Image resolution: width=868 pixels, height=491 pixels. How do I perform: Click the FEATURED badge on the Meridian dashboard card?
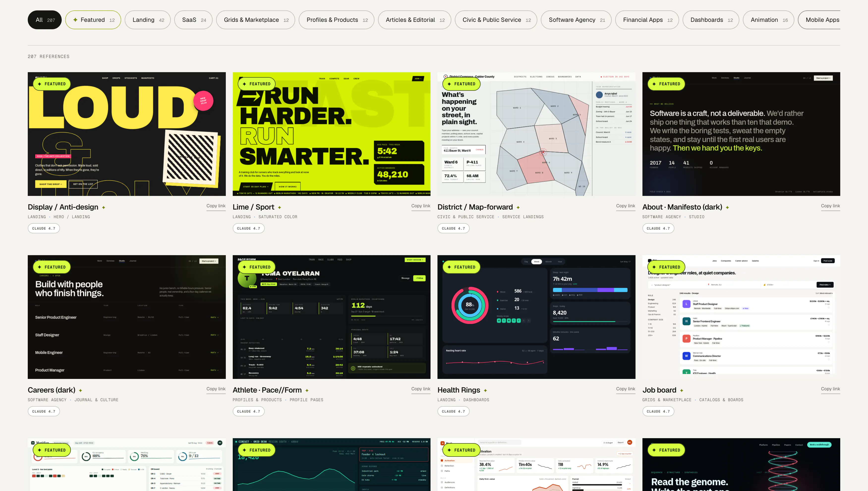[x=52, y=450]
